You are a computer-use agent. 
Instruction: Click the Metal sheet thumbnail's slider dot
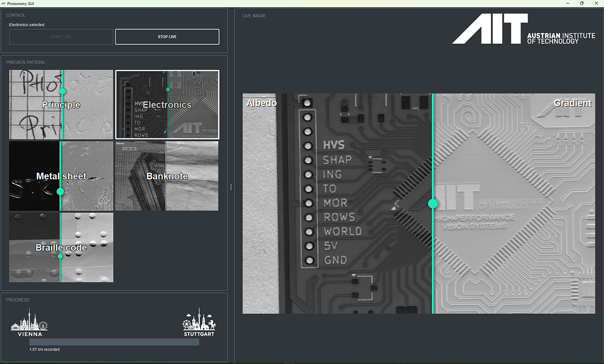click(60, 192)
